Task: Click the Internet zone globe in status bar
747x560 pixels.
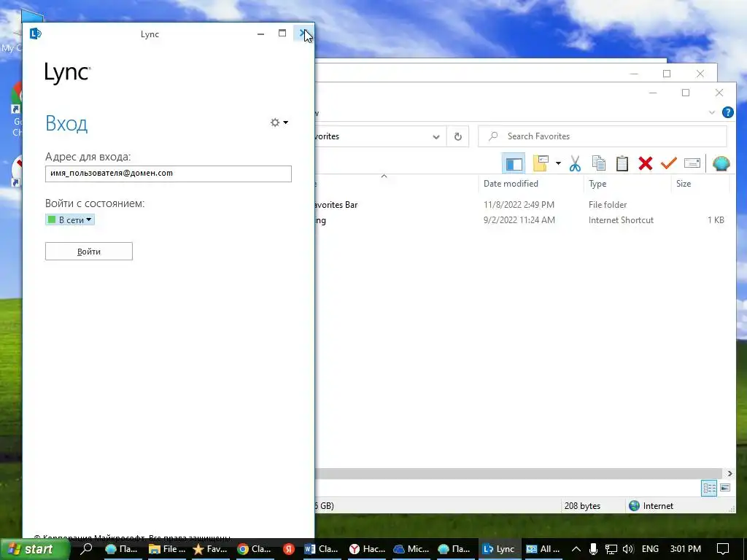Action: (x=634, y=506)
